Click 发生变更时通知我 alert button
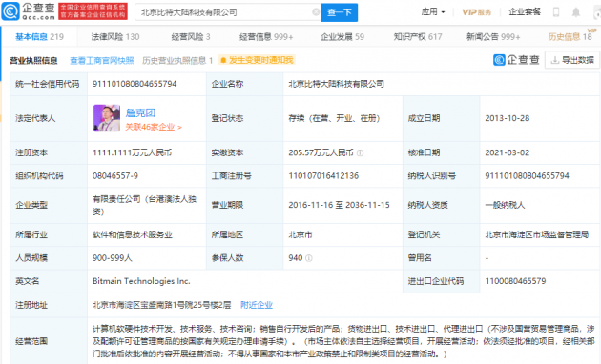The height and width of the screenshot is (364, 601). (257, 60)
